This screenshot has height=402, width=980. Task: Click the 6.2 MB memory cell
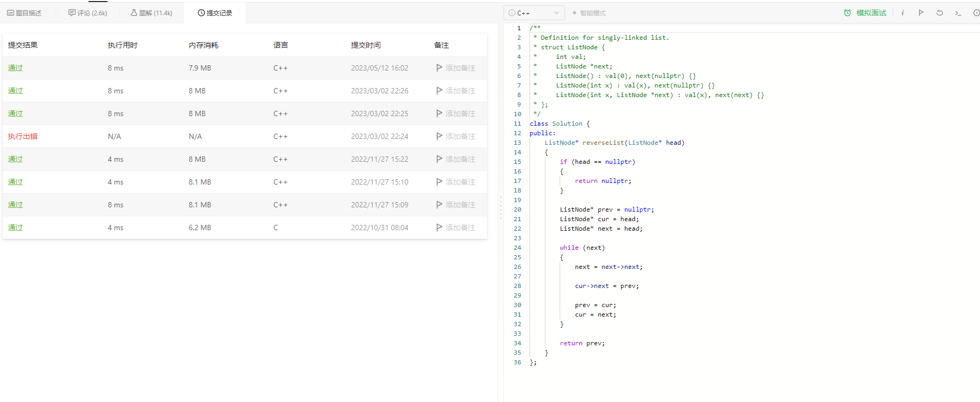200,228
